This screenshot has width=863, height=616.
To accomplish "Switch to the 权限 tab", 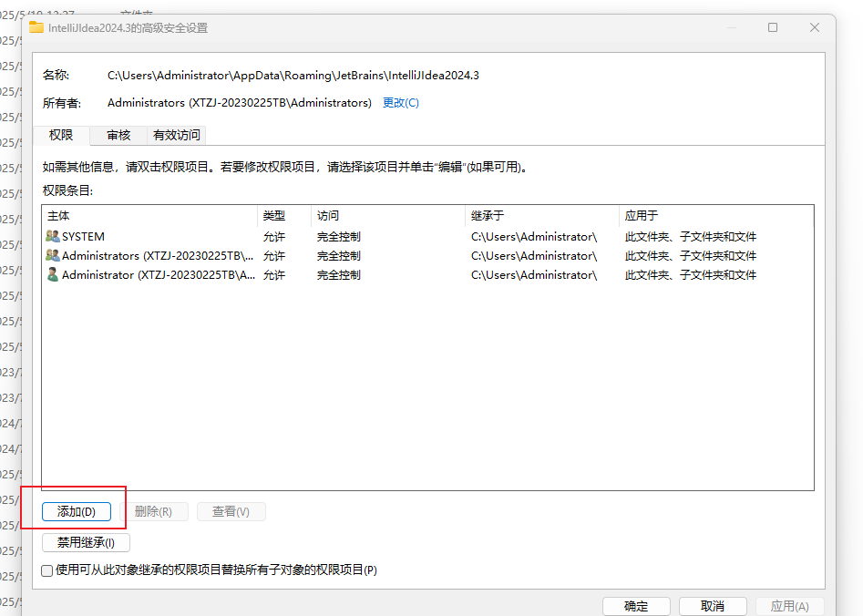I will 61,135.
